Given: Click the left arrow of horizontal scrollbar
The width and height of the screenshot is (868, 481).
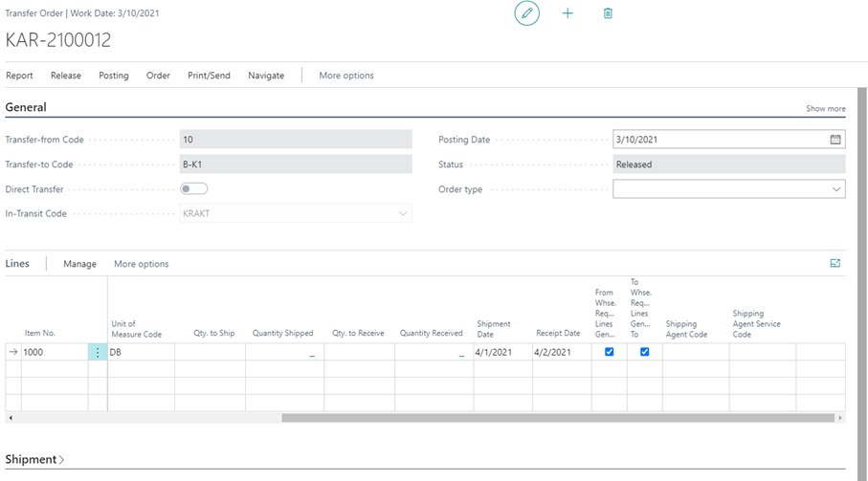Looking at the screenshot, I should (x=10, y=418).
